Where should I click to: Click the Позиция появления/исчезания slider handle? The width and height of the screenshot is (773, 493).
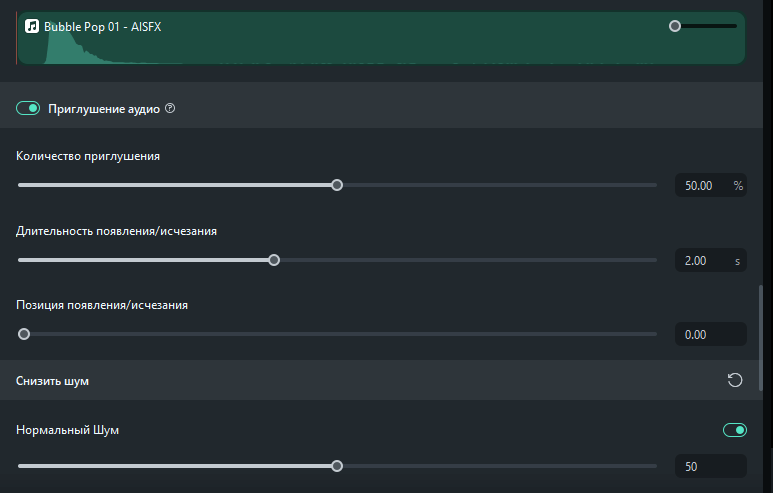coord(24,334)
